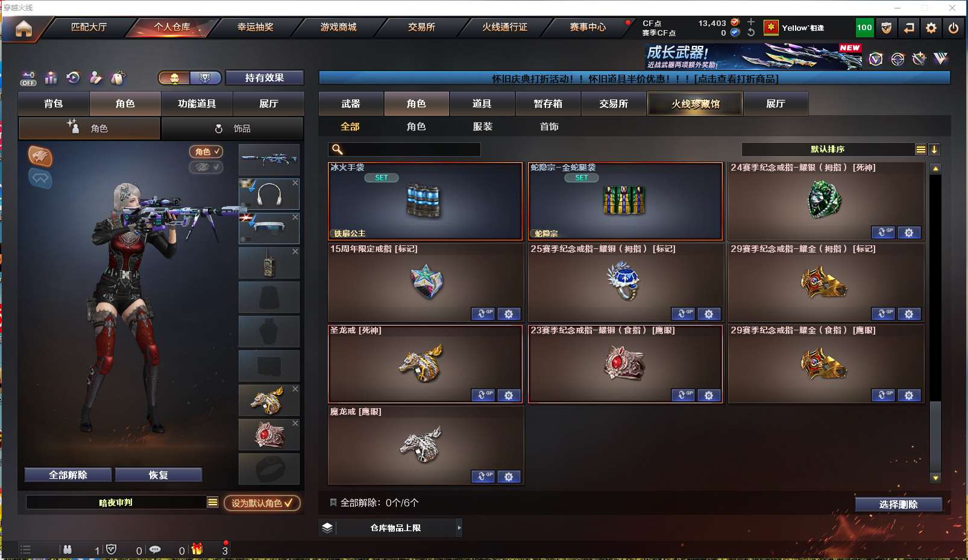Expand the 仓库物品上限 arrow
Viewport: 968px width, 560px height.
click(459, 528)
